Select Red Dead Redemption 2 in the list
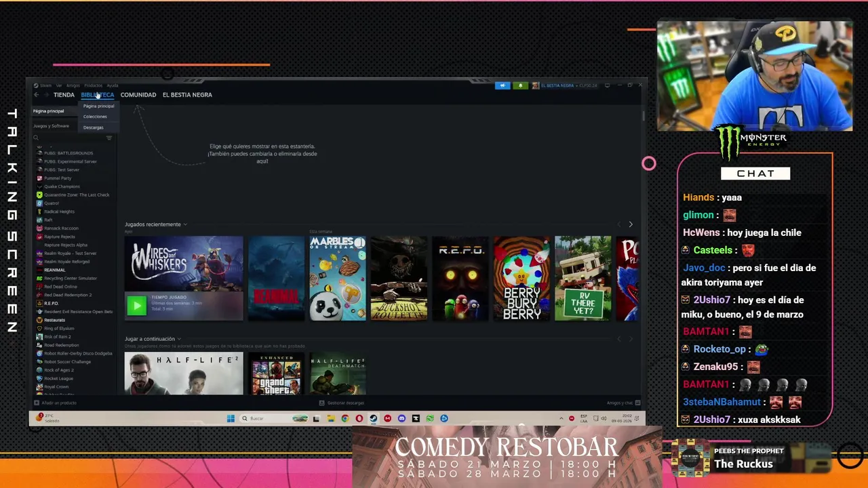Image resolution: width=868 pixels, height=488 pixels. click(x=68, y=295)
